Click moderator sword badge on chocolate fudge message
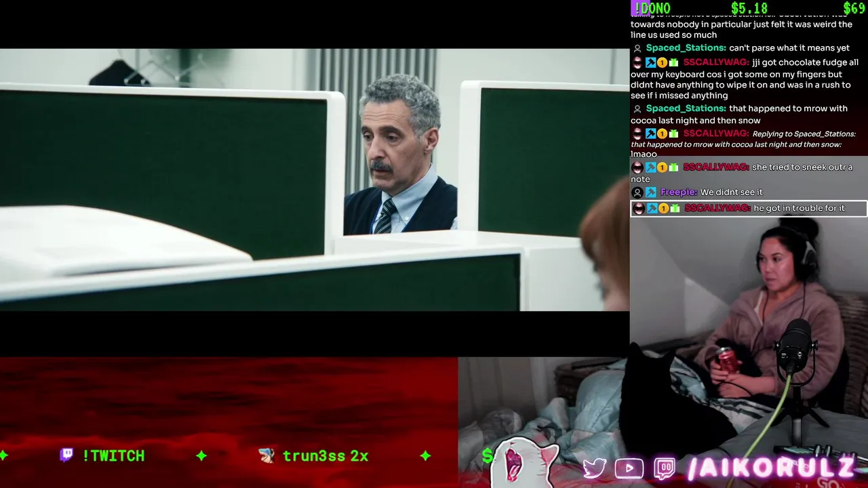The image size is (868, 488). click(x=650, y=62)
